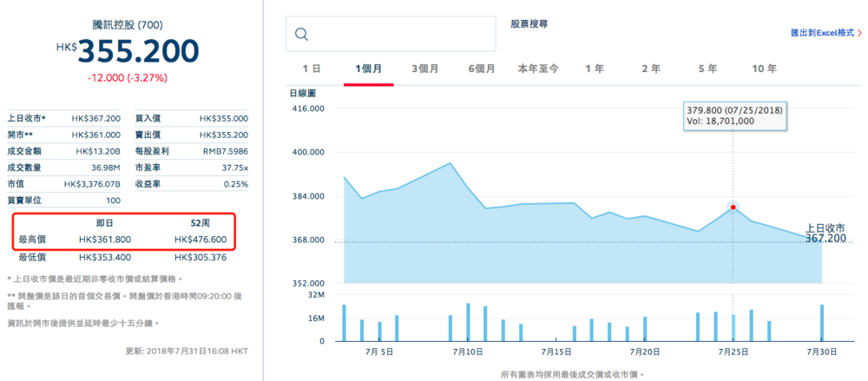Viewport: 868px width, 381px height.
Task: Click the 上日收市 367.200 chart label
Action: click(x=825, y=233)
